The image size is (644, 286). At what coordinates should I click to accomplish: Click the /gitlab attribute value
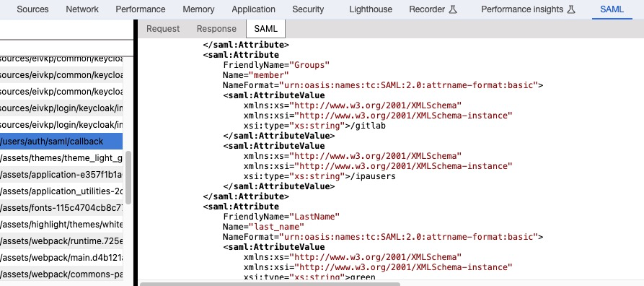(x=368, y=126)
